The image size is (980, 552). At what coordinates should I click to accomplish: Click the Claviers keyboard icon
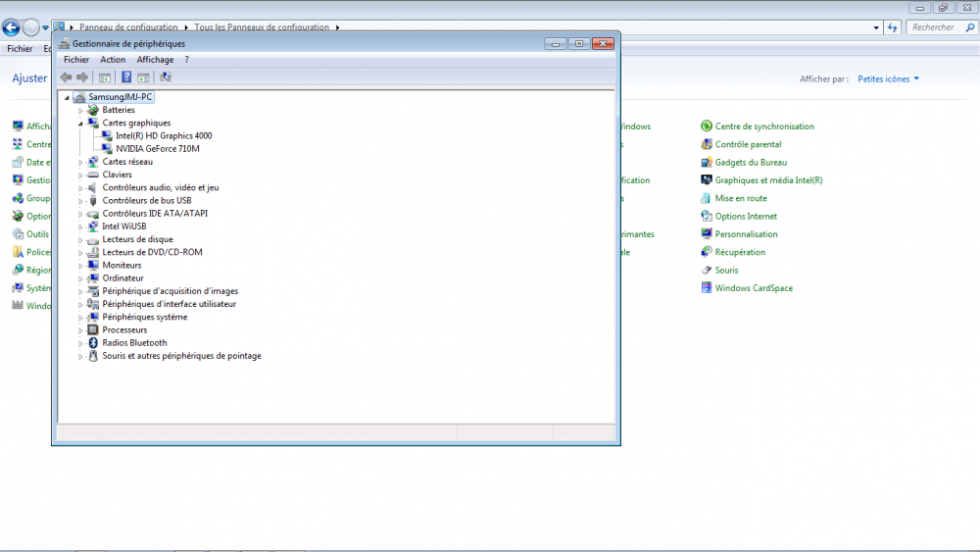93,175
